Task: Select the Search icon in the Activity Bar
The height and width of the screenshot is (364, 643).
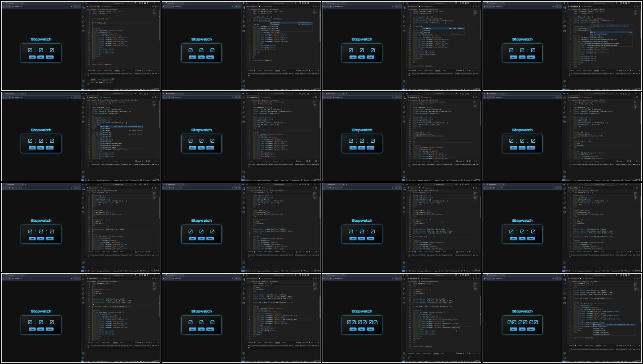Action: [83, 12]
